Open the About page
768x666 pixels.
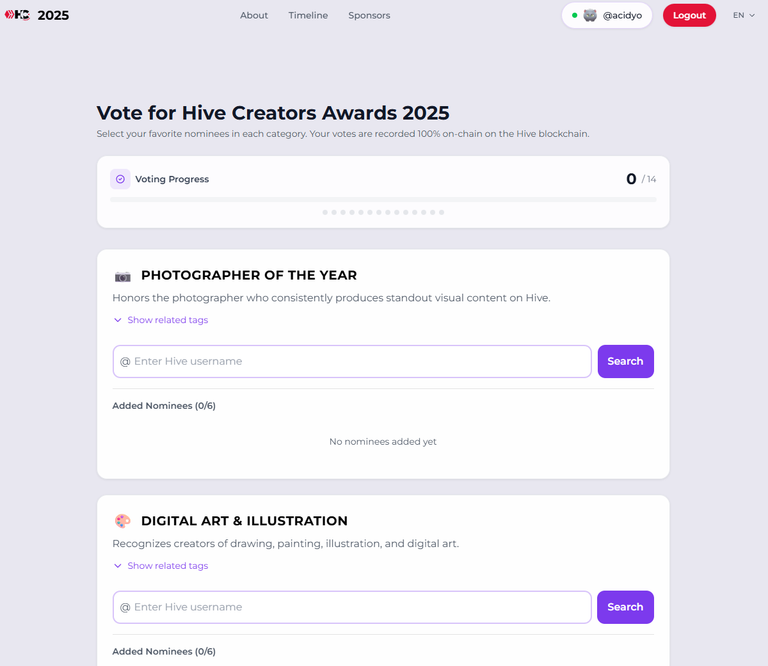coord(254,16)
